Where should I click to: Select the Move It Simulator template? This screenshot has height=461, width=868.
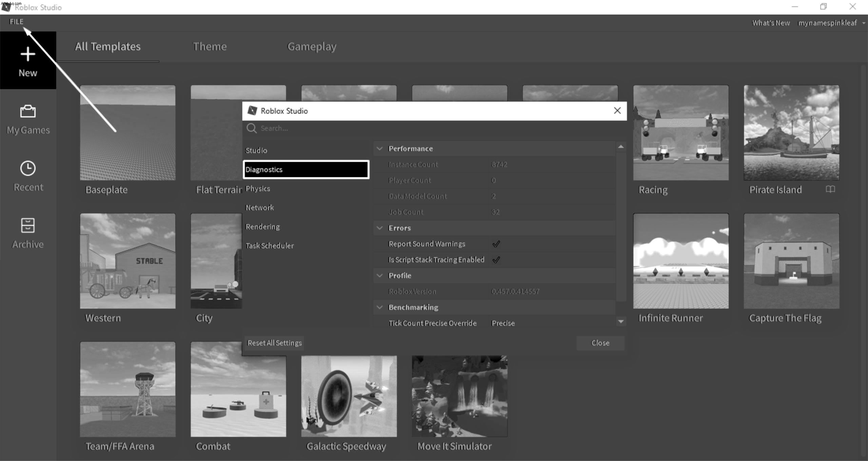pos(459,396)
